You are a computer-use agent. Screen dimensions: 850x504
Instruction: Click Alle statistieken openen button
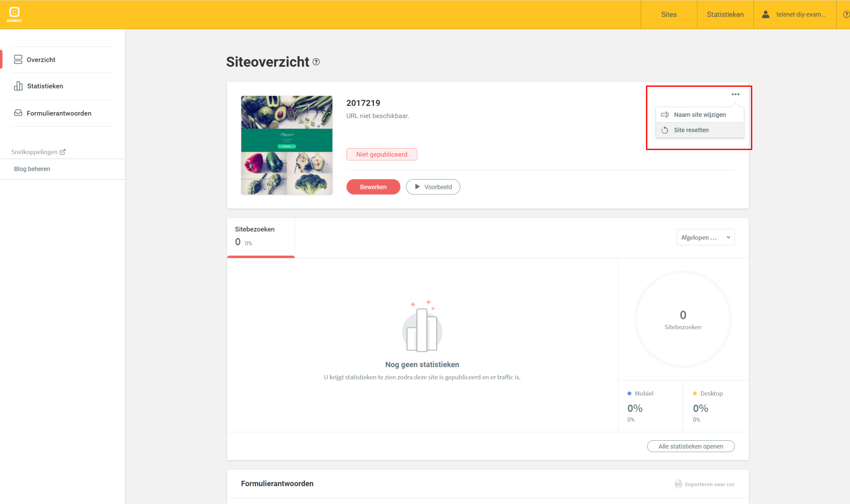[x=690, y=446]
